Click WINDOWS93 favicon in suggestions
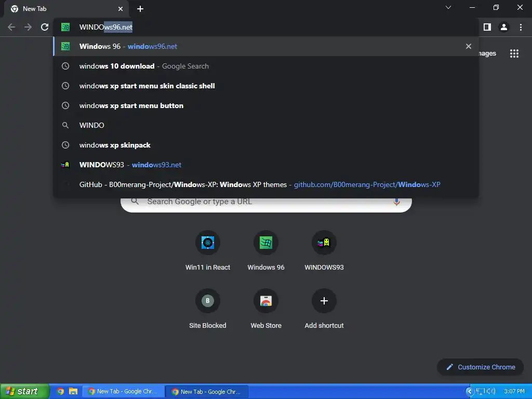Image resolution: width=532 pixels, height=399 pixels. point(65,165)
